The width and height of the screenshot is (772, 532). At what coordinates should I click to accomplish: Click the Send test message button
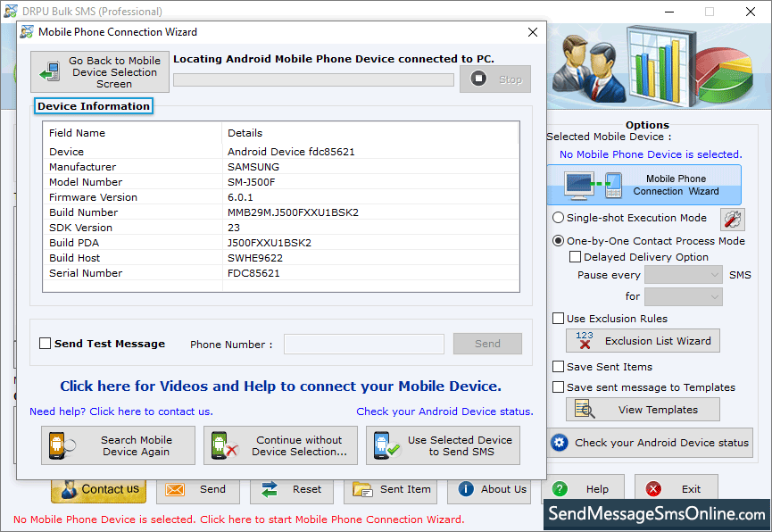[487, 344]
